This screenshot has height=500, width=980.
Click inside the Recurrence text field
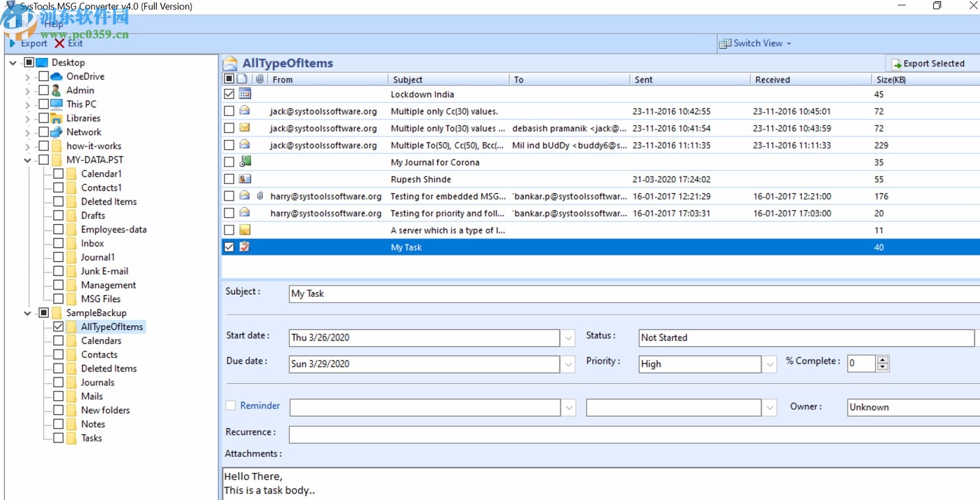(461, 434)
